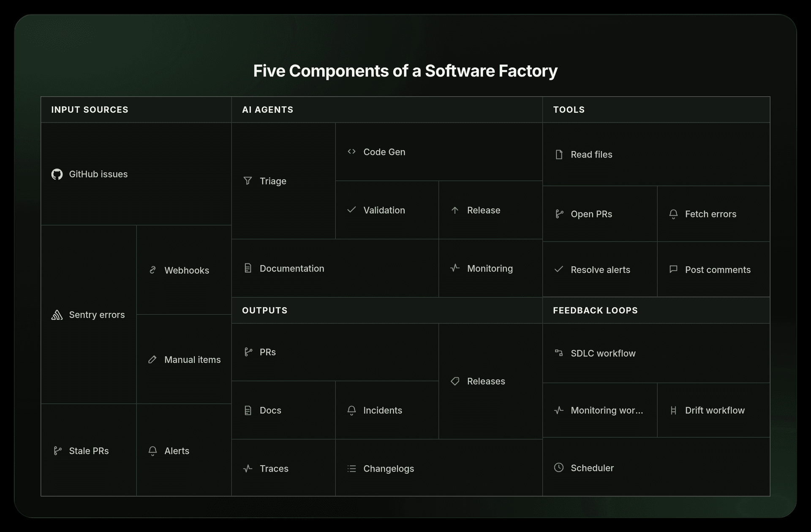Screen dimensions: 811x532
Task: Click the clock icon next to Scheduler
Action: pyautogui.click(x=559, y=467)
